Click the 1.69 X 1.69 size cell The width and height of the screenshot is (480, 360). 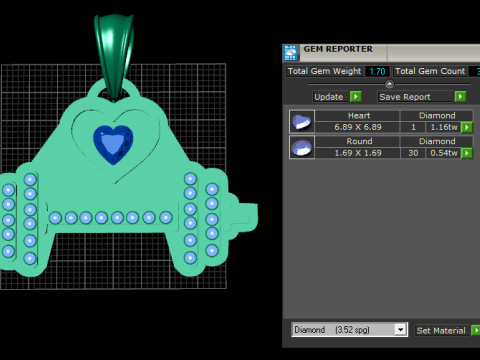357,153
